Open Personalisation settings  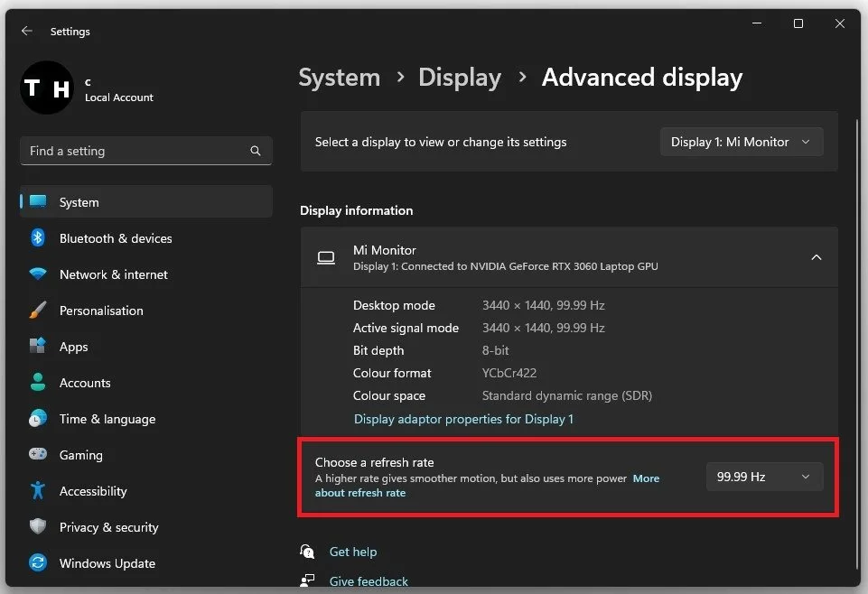point(146,311)
